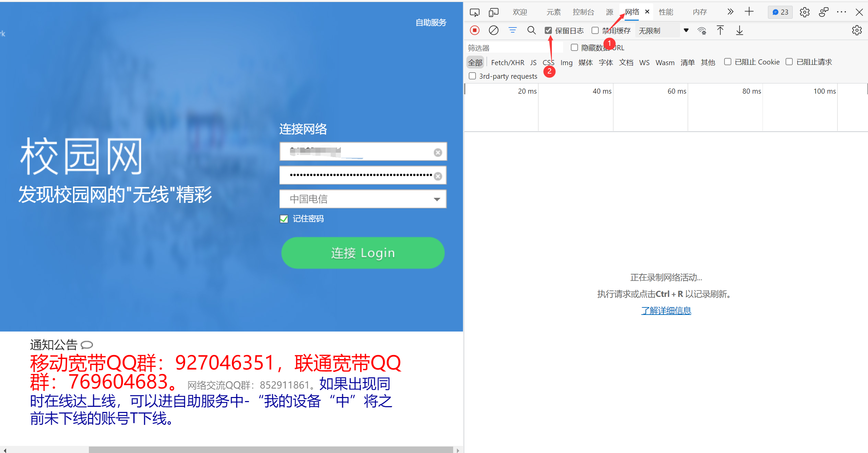Image resolution: width=868 pixels, height=453 pixels.
Task: Clear the network log
Action: (494, 30)
